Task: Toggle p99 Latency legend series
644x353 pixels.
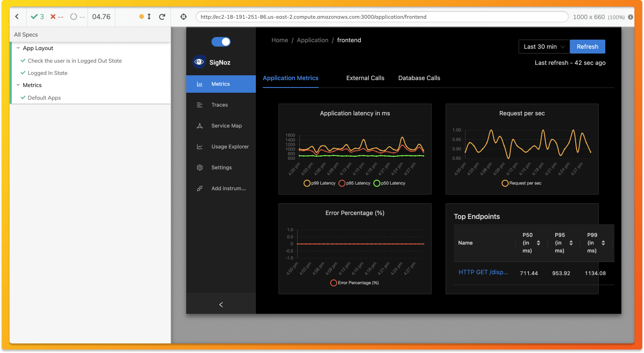Action: point(319,183)
